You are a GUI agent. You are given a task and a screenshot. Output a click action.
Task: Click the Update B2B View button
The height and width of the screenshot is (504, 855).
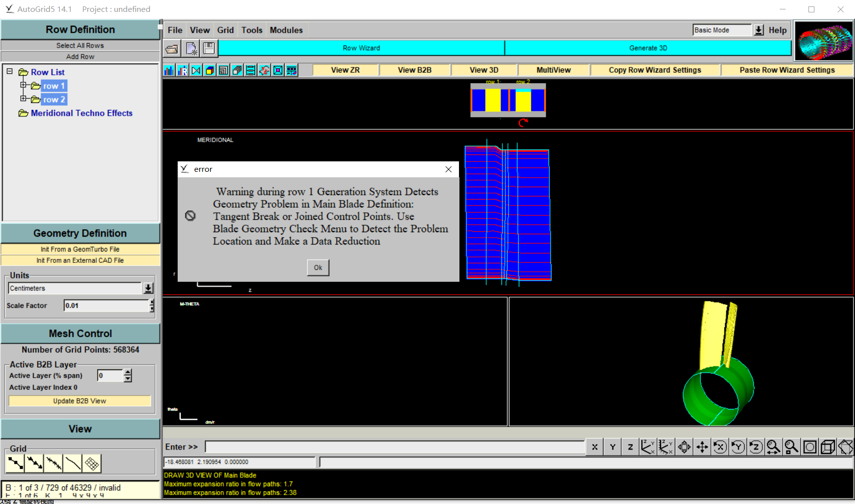[80, 401]
